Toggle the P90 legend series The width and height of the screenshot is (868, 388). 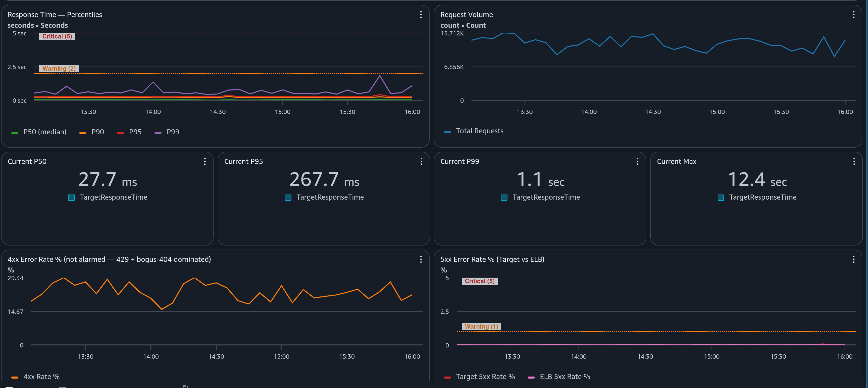(92, 132)
